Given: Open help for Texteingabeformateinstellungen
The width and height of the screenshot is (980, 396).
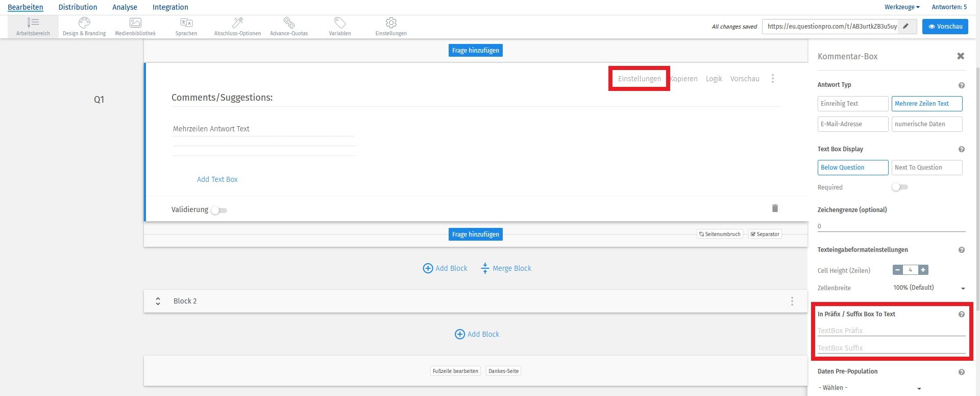Looking at the screenshot, I should click(x=962, y=250).
